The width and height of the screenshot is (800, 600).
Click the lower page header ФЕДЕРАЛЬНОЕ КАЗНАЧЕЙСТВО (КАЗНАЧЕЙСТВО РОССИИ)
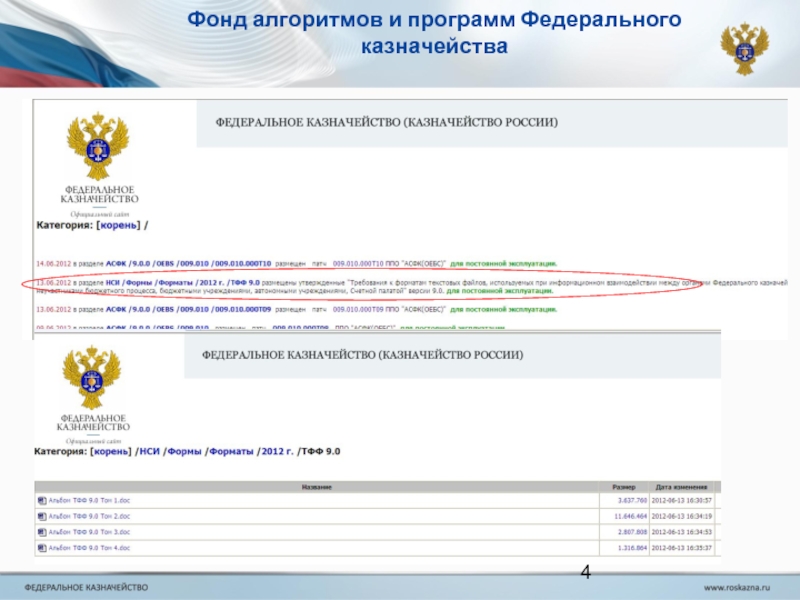click(x=362, y=355)
